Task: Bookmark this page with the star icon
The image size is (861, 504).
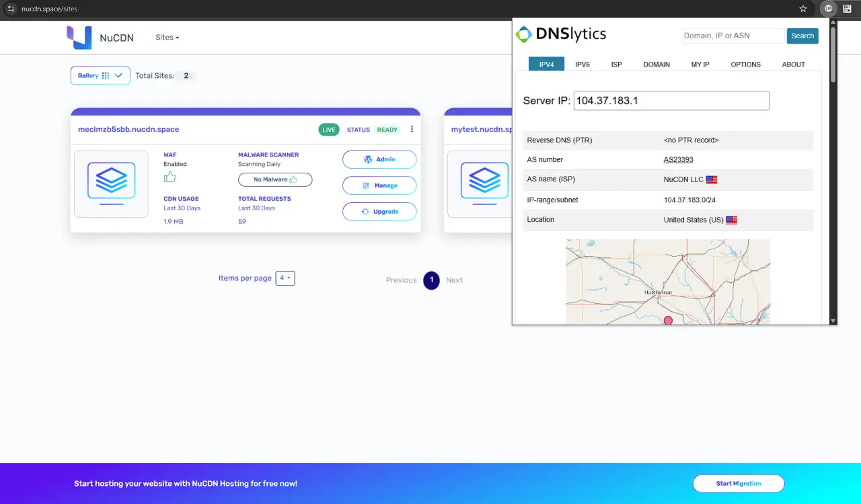Action: click(803, 9)
